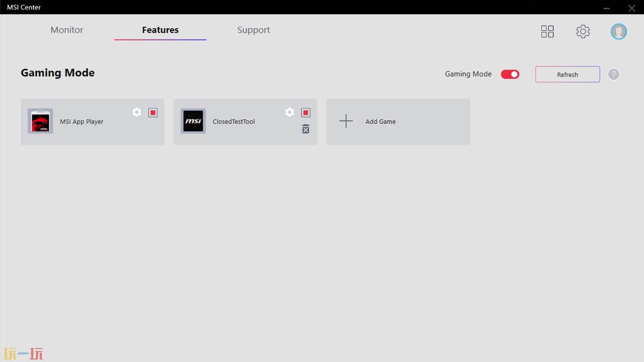Open the Support tab
Screen dimensions: 644x362
click(x=253, y=30)
